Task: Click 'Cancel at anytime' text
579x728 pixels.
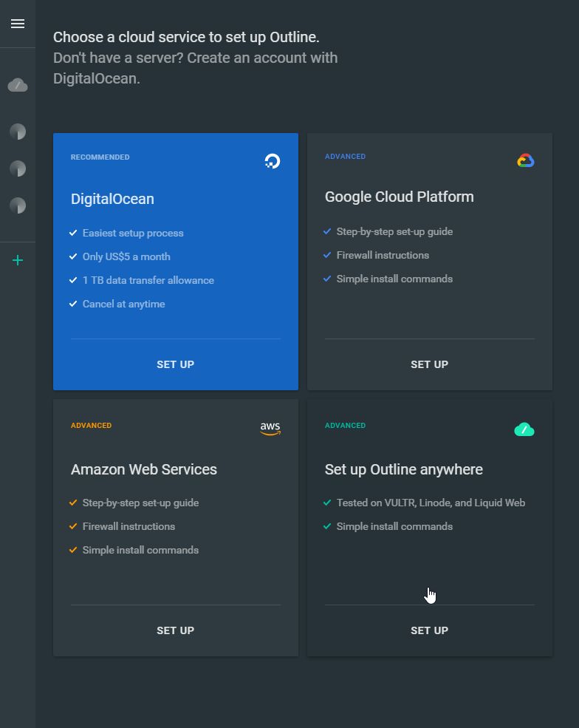Action: click(x=123, y=304)
